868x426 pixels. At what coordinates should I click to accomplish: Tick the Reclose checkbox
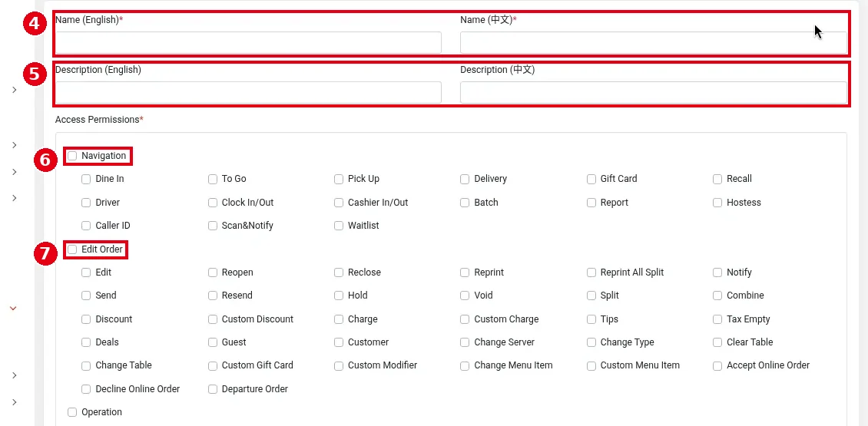pyautogui.click(x=339, y=272)
